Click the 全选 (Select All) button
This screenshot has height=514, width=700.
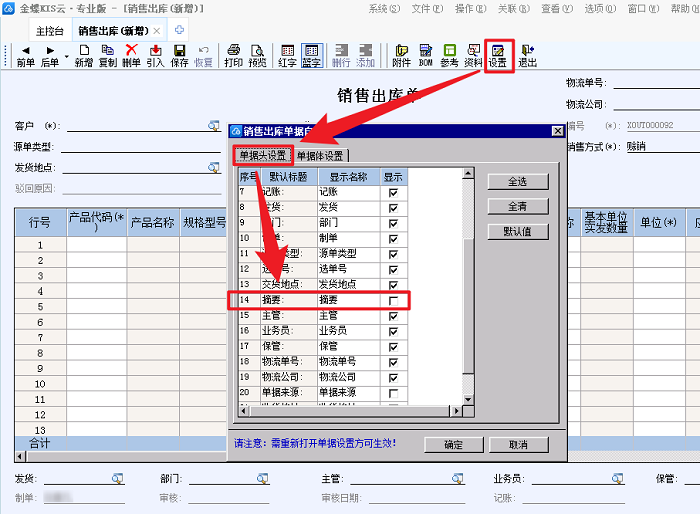click(x=517, y=182)
